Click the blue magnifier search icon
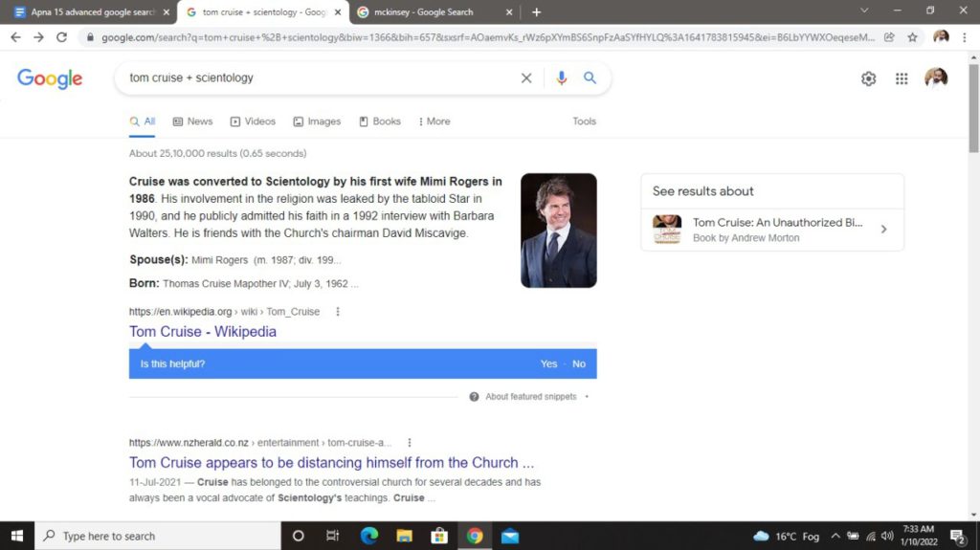The image size is (980, 550). pos(590,78)
